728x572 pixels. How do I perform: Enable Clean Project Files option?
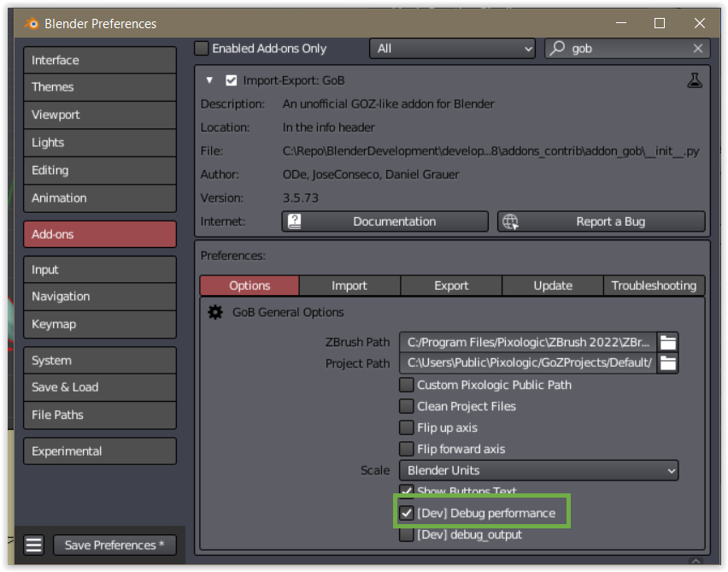pos(406,406)
